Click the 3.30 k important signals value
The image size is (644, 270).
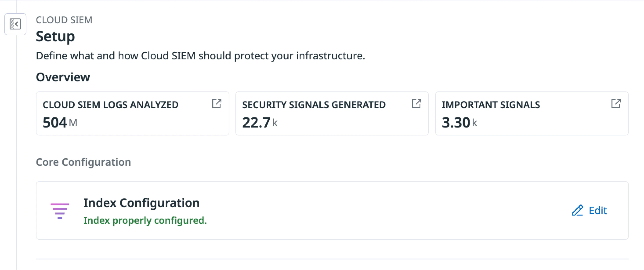tap(459, 123)
